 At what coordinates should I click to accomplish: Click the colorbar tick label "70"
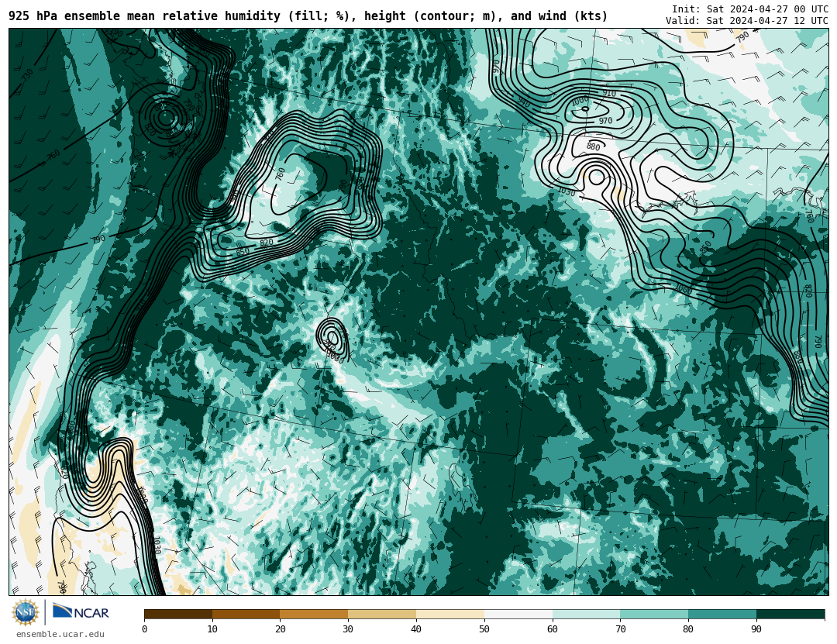(x=620, y=629)
